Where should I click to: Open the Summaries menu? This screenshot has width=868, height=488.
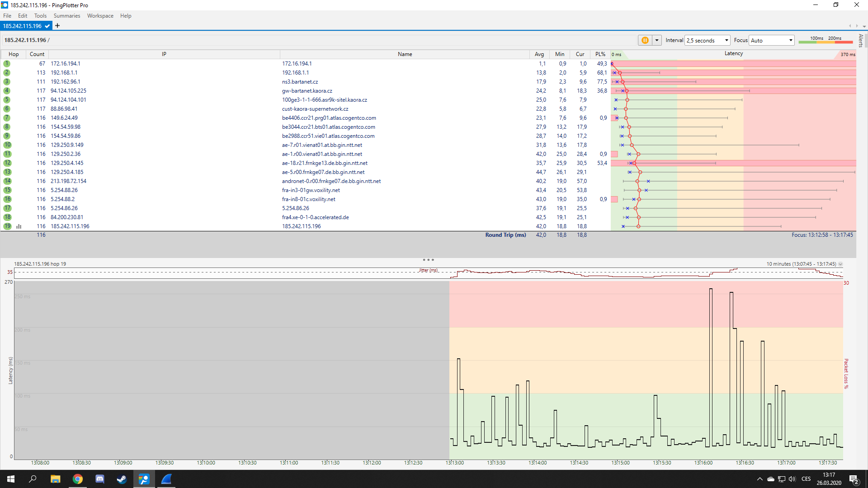point(66,16)
